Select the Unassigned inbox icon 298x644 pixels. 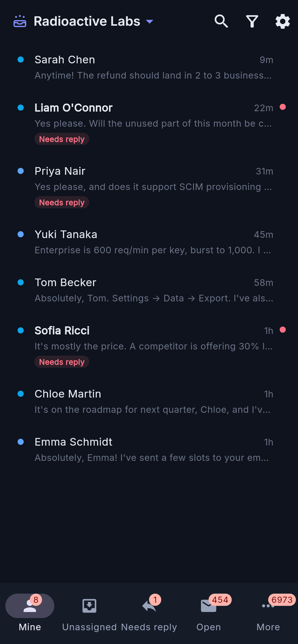click(x=89, y=606)
